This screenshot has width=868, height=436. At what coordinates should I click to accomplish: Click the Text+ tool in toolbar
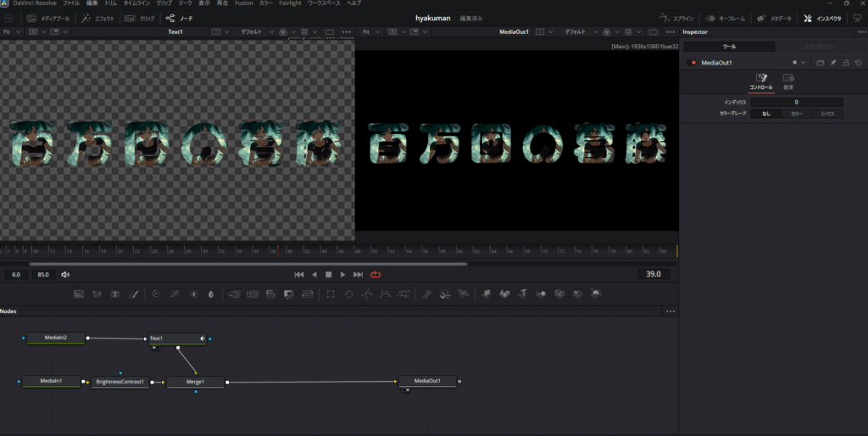tap(115, 293)
